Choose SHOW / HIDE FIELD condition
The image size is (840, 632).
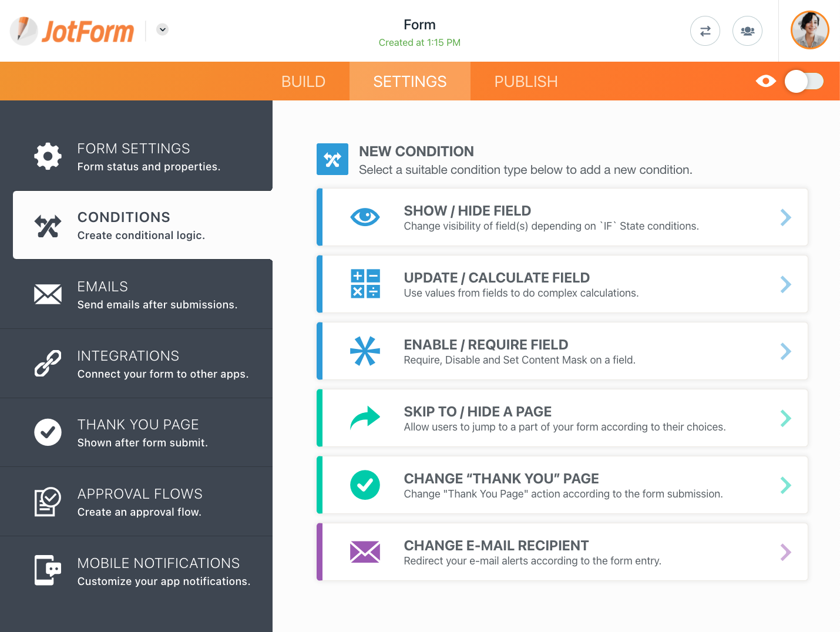pyautogui.click(x=562, y=217)
